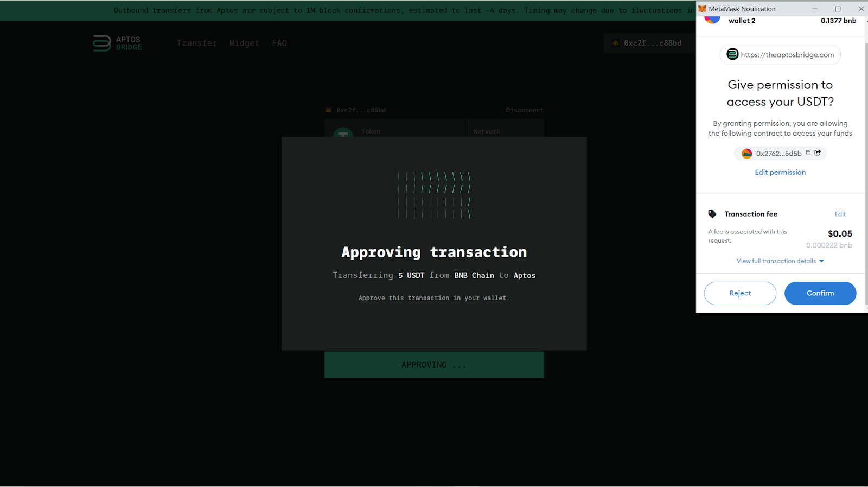Click the Transaction fee tag icon
The height and width of the screenshot is (487, 868).
(712, 214)
